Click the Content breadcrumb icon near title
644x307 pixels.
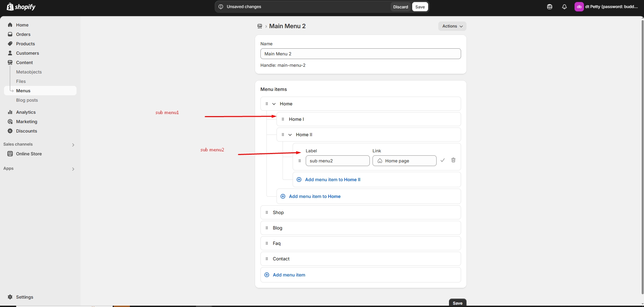[259, 26]
